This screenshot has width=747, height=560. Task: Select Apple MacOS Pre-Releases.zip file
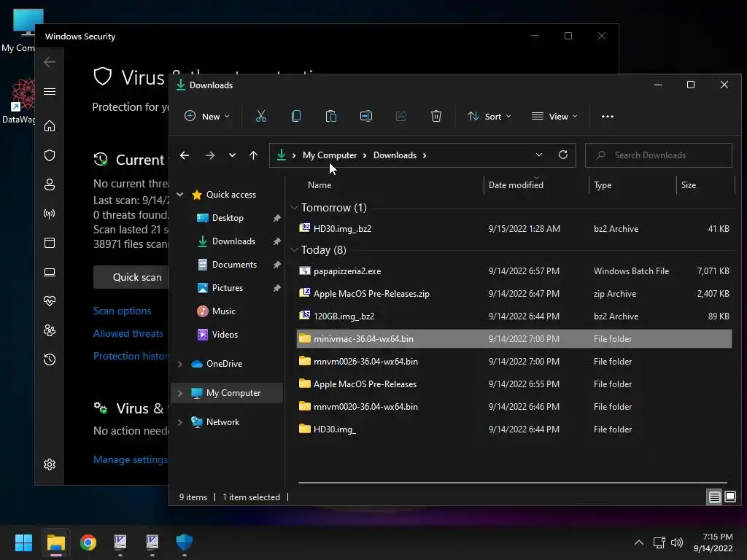tap(514, 294)
